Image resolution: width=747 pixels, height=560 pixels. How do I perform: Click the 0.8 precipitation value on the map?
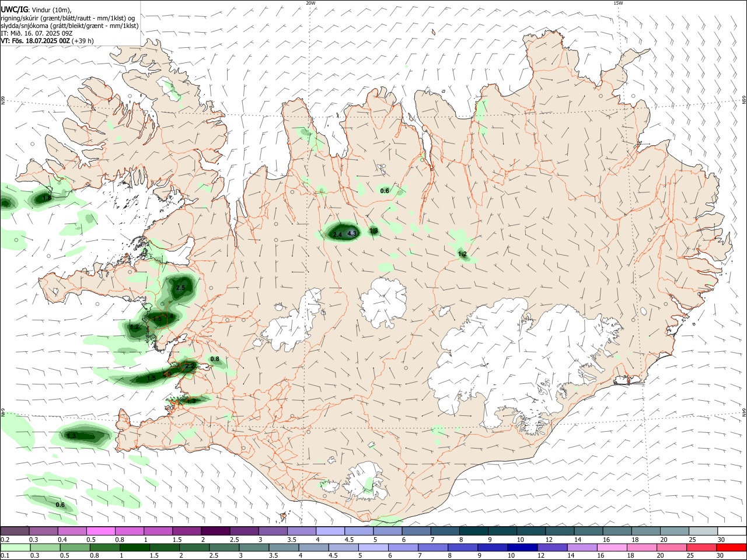pyautogui.click(x=215, y=359)
